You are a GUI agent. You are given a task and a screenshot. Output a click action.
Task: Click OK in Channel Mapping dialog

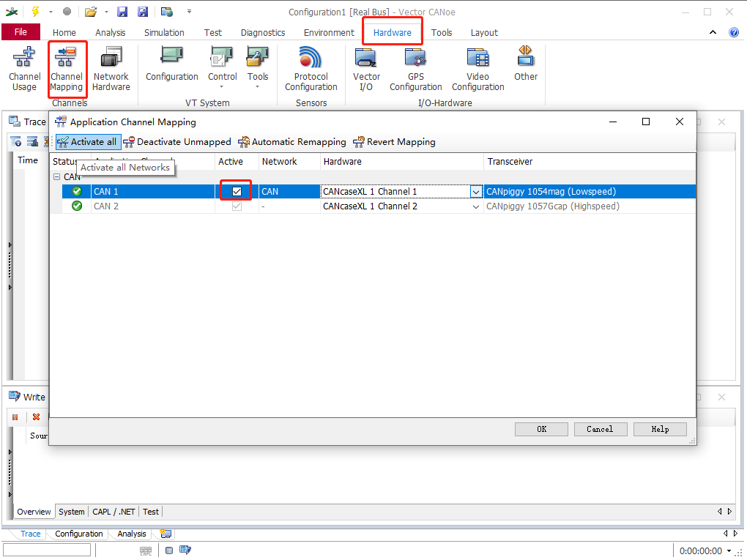541,429
